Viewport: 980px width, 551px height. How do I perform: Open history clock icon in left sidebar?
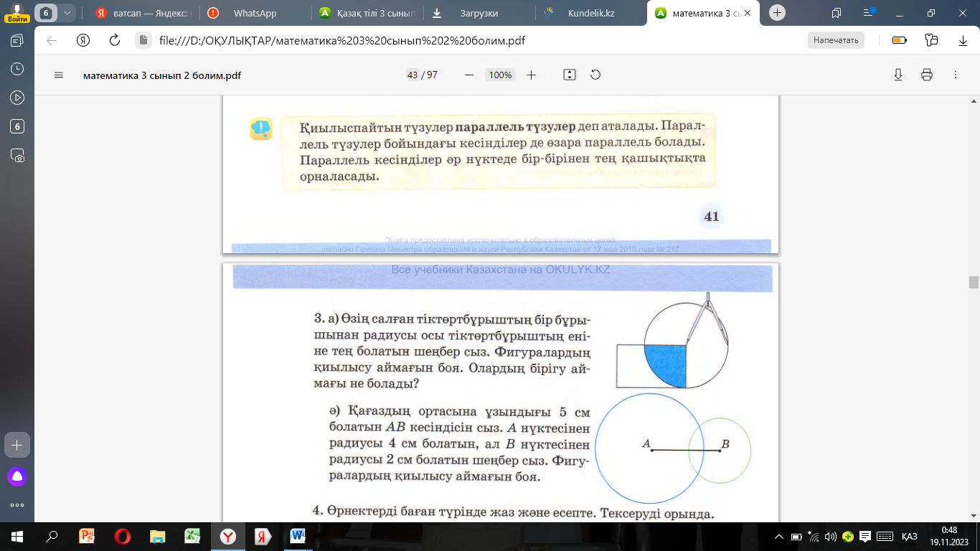tap(17, 69)
